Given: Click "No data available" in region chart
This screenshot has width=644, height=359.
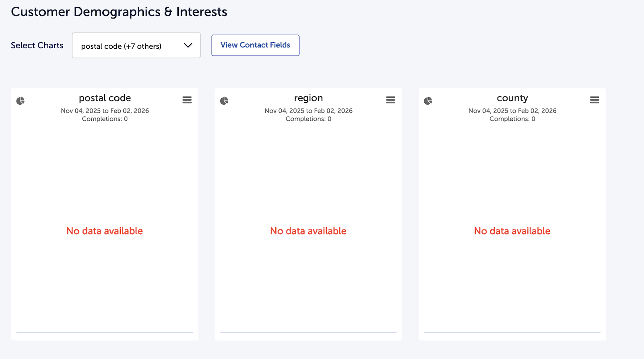Looking at the screenshot, I should [308, 231].
